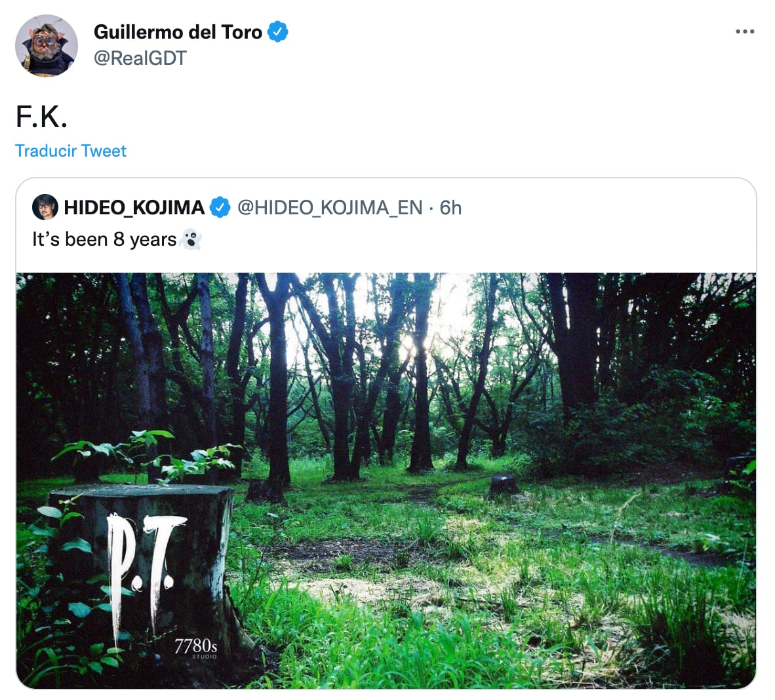Click the ghost emoji in the quoted tweet
This screenshot has height=700, width=775.
(190, 240)
